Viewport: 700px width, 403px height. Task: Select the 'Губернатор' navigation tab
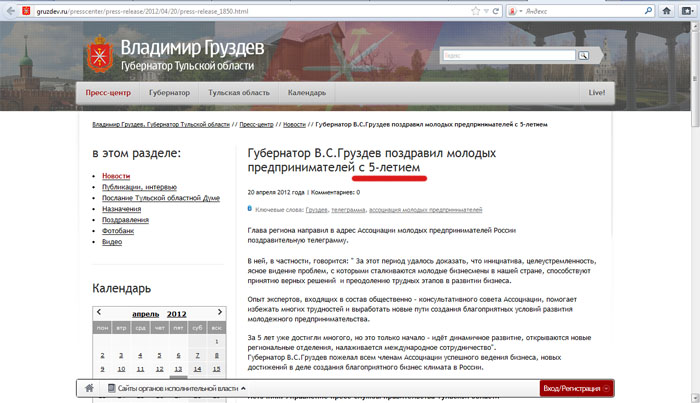tap(170, 93)
